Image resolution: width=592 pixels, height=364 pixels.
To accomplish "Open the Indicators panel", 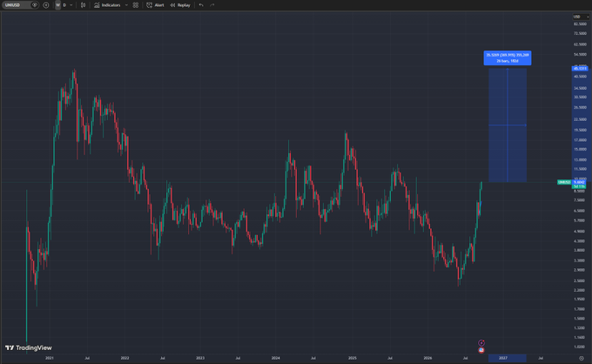I will pos(107,5).
